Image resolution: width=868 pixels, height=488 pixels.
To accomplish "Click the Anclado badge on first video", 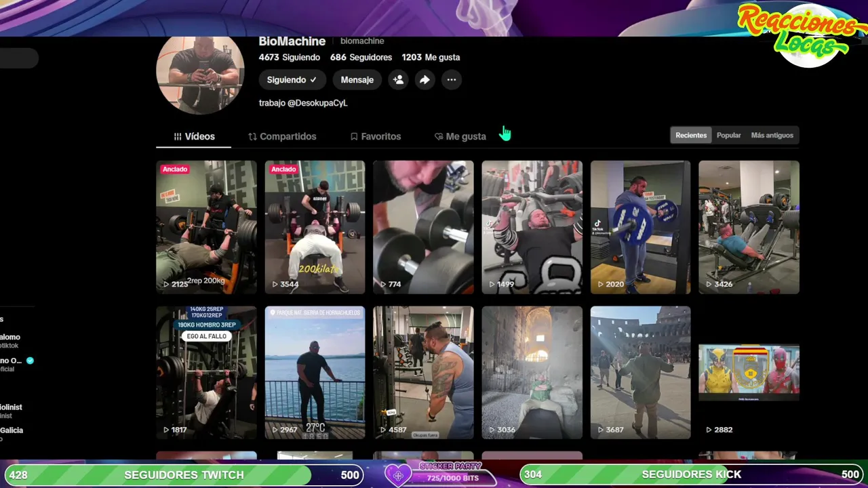I will click(175, 169).
